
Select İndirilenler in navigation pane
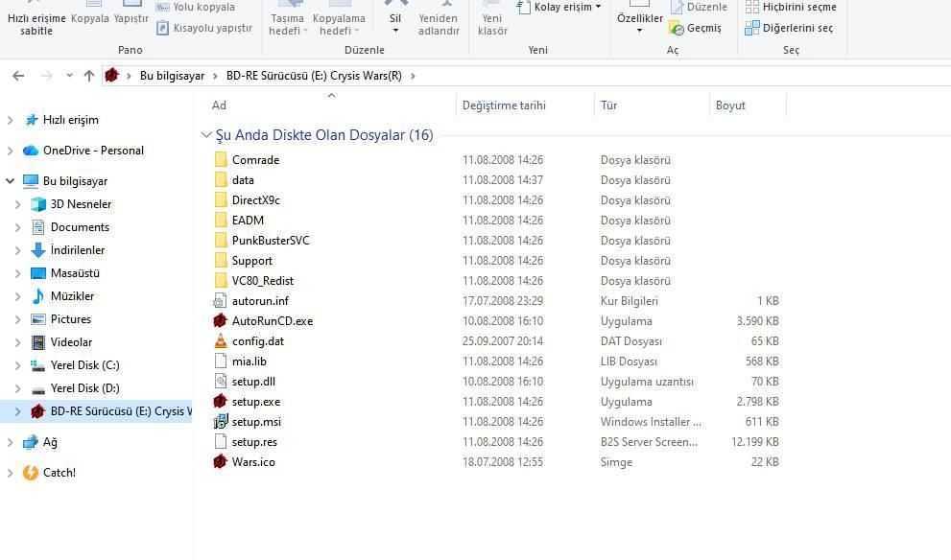pyautogui.click(x=78, y=250)
